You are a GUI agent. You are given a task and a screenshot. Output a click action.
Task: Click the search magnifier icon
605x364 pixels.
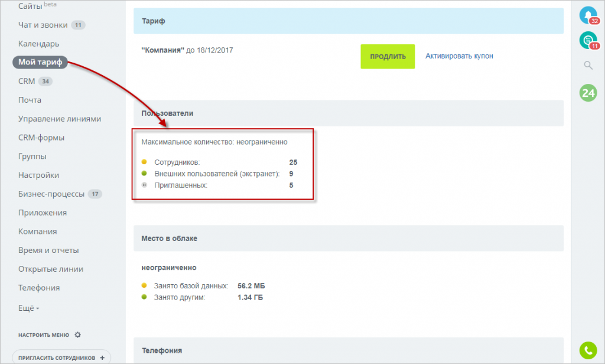coord(588,66)
